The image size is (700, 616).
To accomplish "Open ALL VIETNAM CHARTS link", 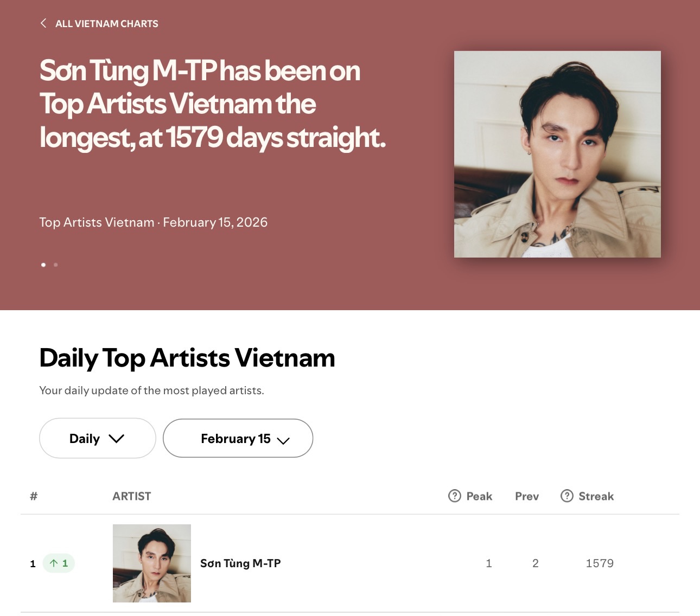I will [107, 23].
